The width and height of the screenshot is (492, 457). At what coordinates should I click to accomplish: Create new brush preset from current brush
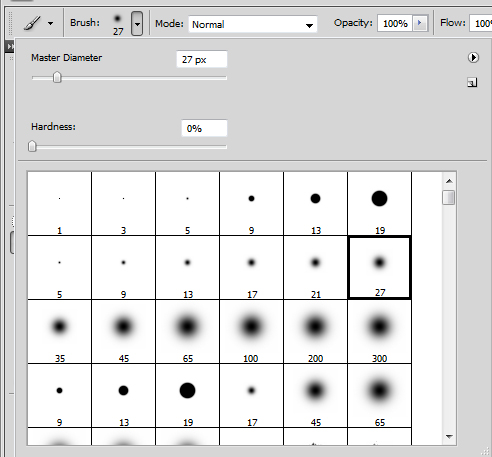(x=472, y=82)
